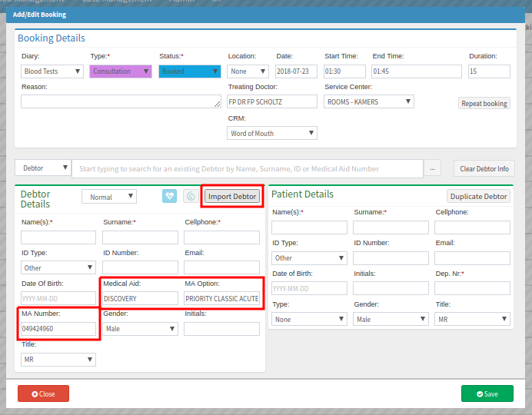This screenshot has height=415, width=532.
Task: Click the Reason text area
Action: (x=121, y=101)
